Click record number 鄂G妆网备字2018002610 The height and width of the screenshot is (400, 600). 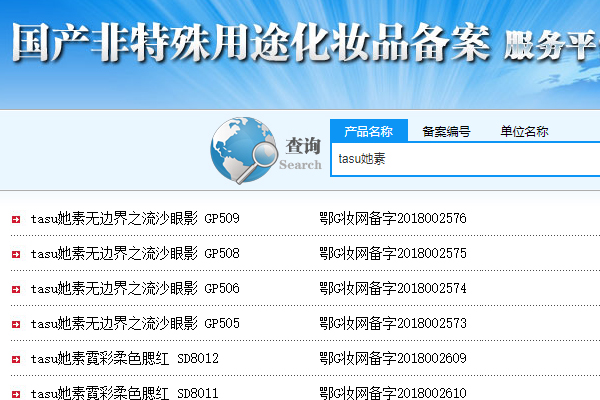[x=393, y=393]
